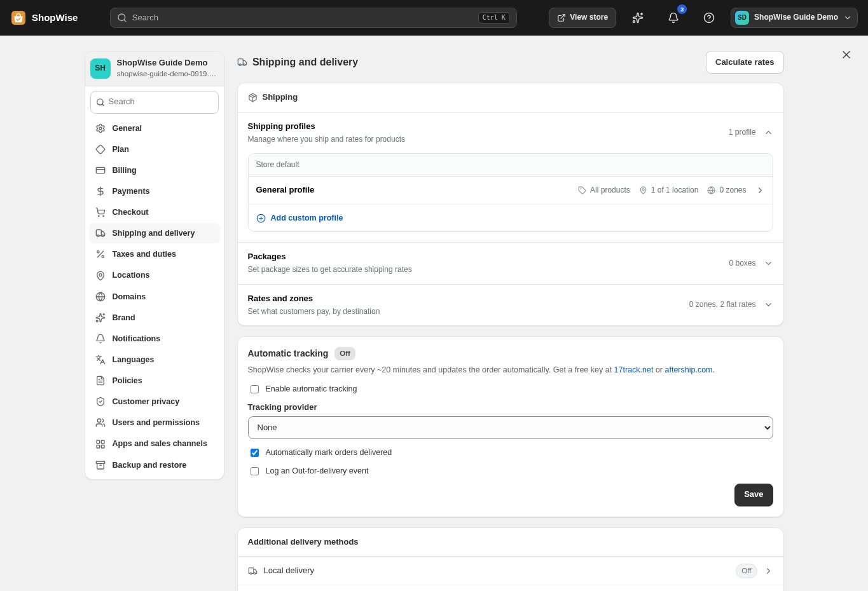The width and height of the screenshot is (868, 591).
Task: Click the '1 of 1 location' text
Action: tap(675, 190)
